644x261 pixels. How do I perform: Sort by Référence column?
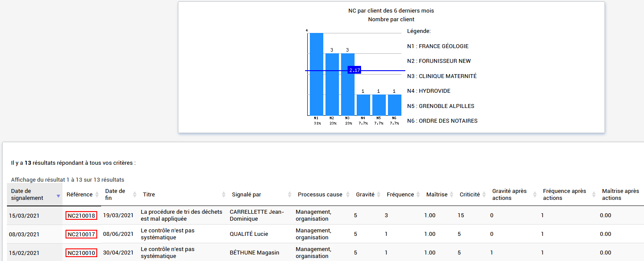[82, 194]
